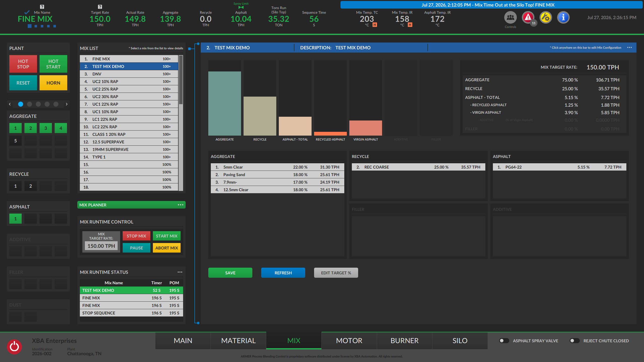Screen dimensions: 644x362
Task: Click the red power button icon
Action: [14, 346]
